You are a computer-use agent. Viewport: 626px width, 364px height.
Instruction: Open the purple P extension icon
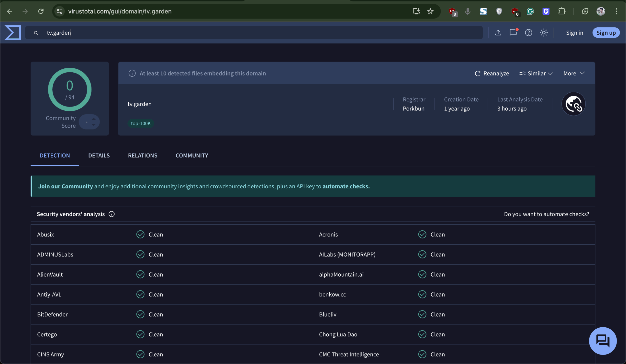546,11
